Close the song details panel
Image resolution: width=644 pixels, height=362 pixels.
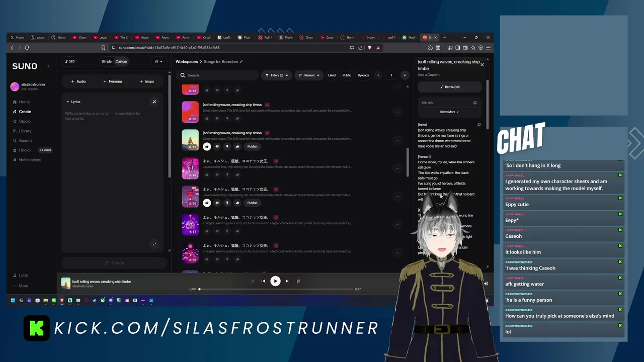(482, 64)
